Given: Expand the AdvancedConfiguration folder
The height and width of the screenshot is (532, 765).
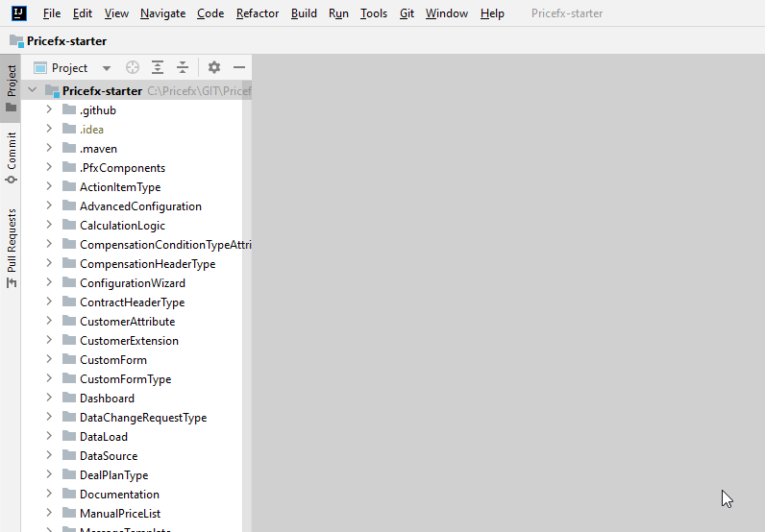Looking at the screenshot, I should pos(49,206).
